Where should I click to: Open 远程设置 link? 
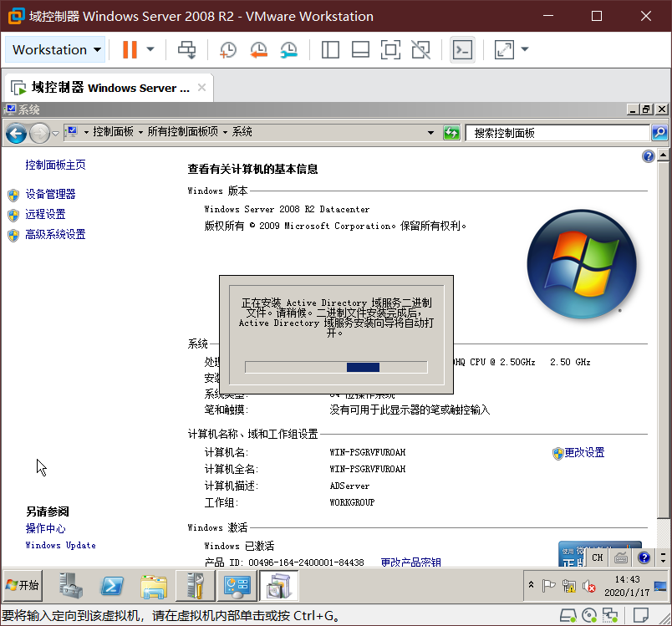[x=45, y=214]
